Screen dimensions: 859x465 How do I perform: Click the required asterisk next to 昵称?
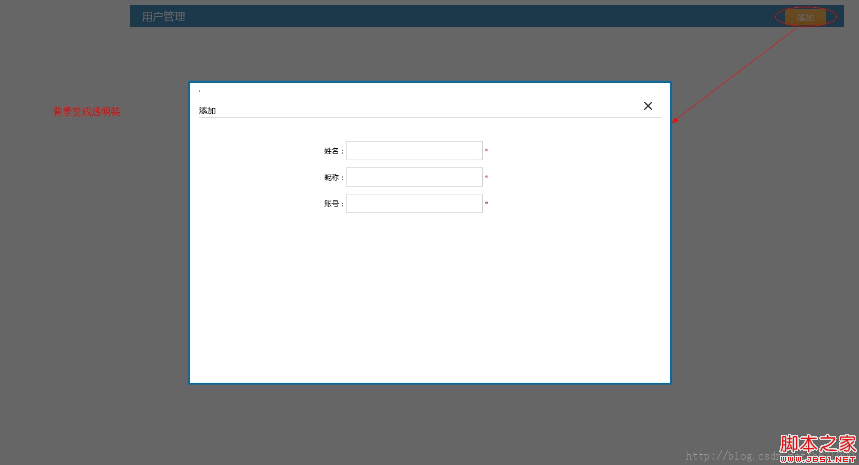(x=487, y=178)
